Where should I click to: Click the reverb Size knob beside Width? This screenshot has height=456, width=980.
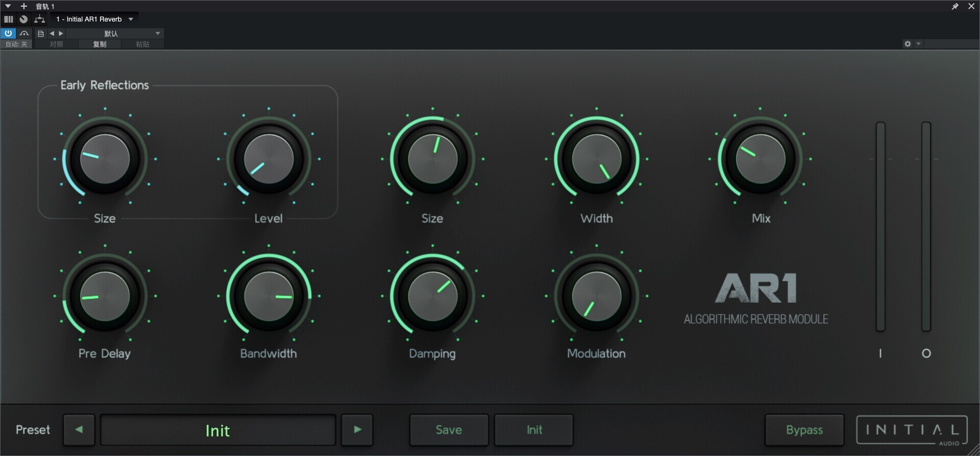[433, 159]
